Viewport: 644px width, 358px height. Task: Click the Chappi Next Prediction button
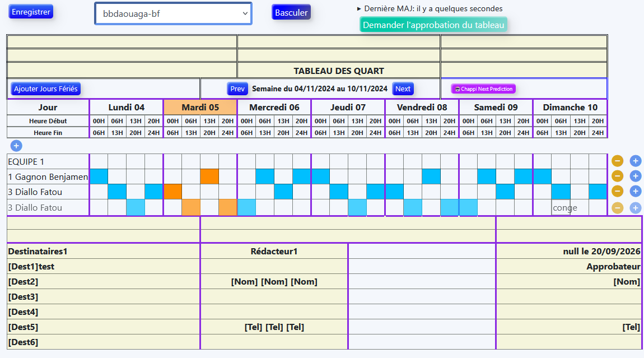tap(483, 89)
